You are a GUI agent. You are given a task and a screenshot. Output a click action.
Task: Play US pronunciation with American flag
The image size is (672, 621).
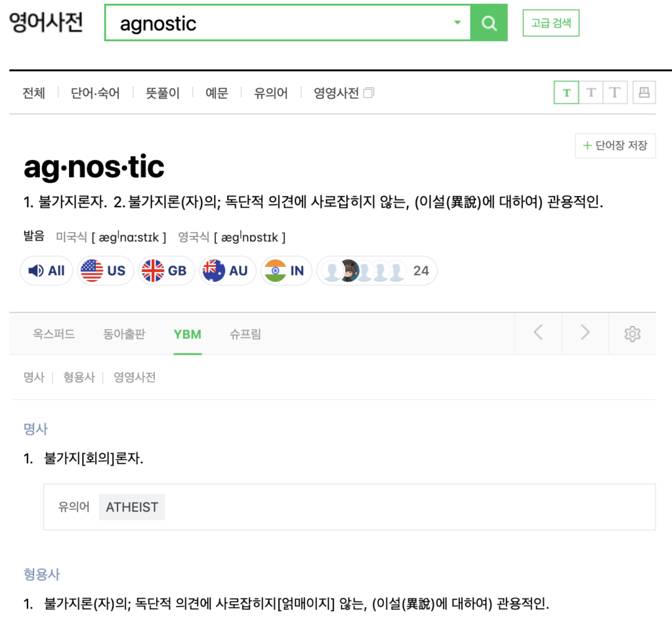pyautogui.click(x=105, y=271)
